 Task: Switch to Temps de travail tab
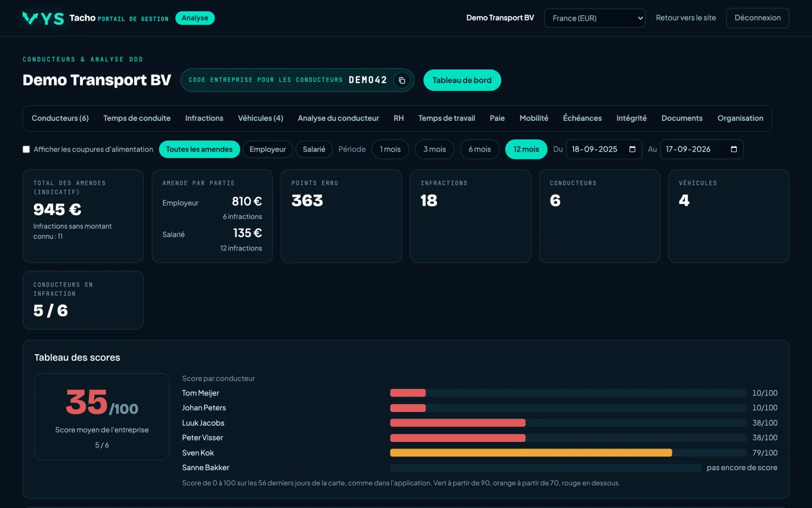(x=447, y=118)
